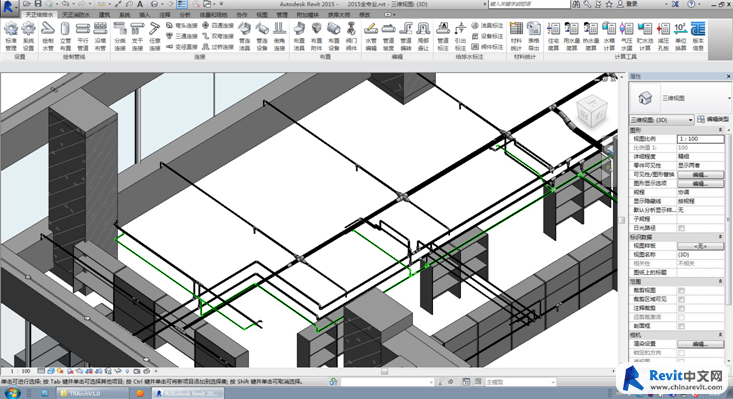This screenshot has width=733, height=399.
Task: Click the 立管布置 riser placement icon
Action: (65, 36)
